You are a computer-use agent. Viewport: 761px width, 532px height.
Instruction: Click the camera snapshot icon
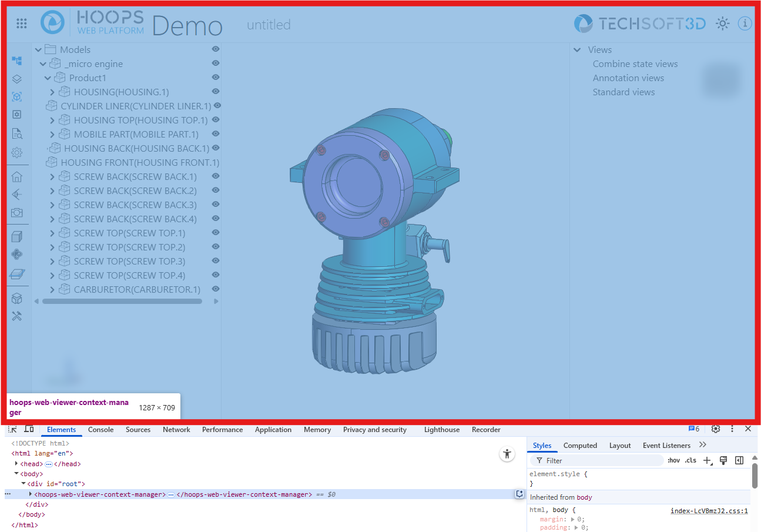17,213
